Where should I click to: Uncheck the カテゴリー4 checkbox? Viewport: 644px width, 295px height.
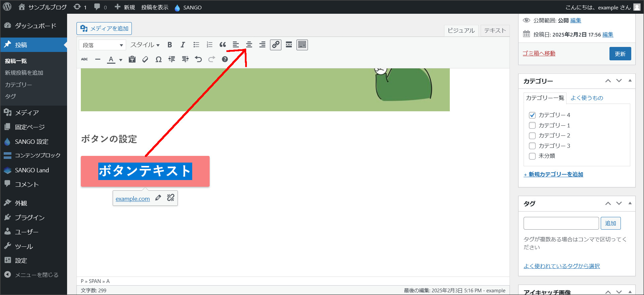pos(532,115)
